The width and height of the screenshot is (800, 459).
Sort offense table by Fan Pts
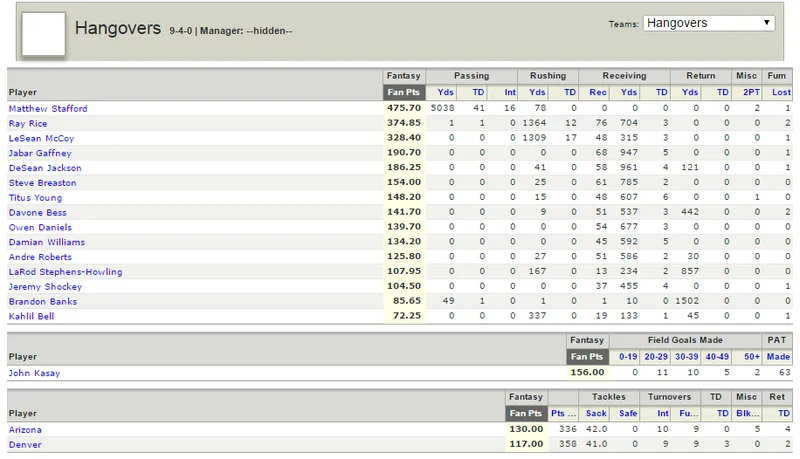(403, 92)
